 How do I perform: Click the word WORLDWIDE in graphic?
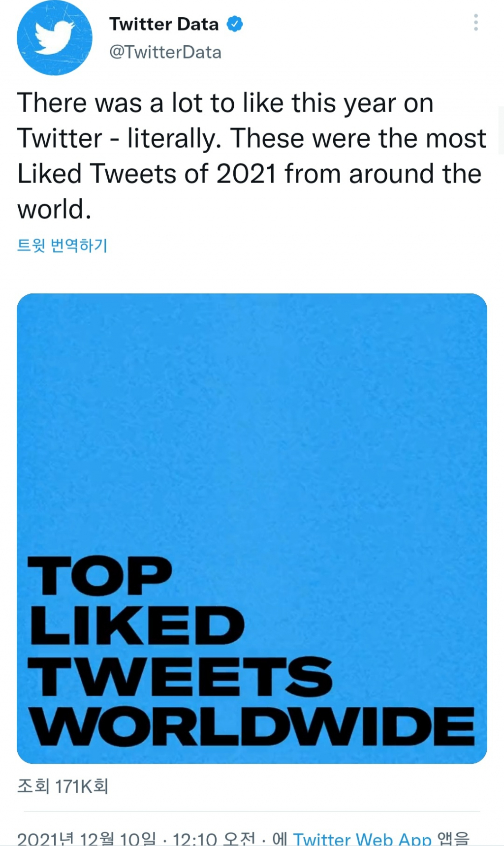[x=252, y=727]
